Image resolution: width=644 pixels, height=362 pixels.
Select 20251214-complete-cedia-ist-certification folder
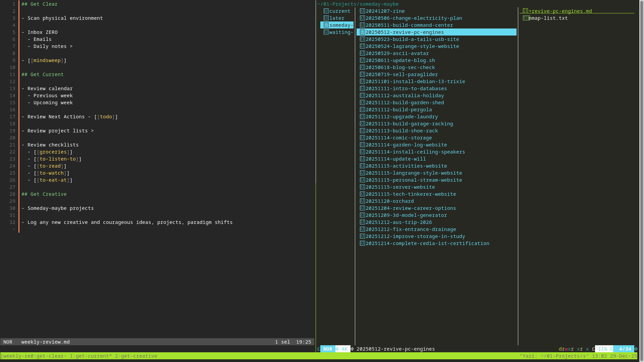coord(427,243)
